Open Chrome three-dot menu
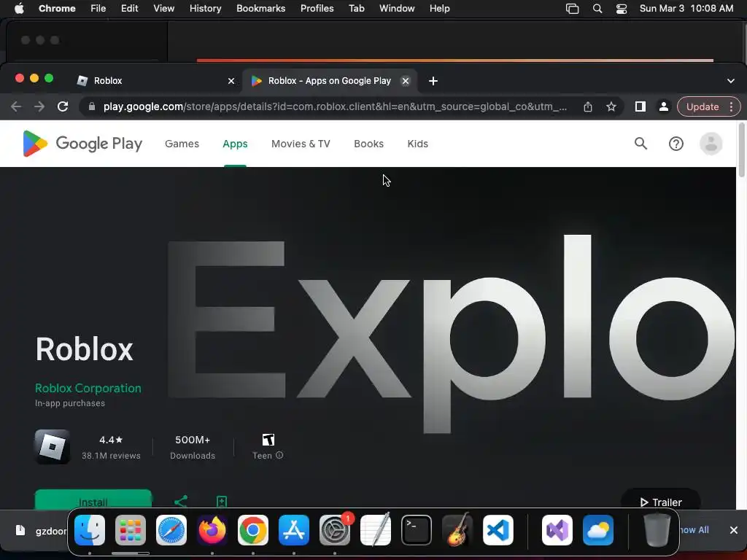The image size is (747, 560). pos(731,106)
